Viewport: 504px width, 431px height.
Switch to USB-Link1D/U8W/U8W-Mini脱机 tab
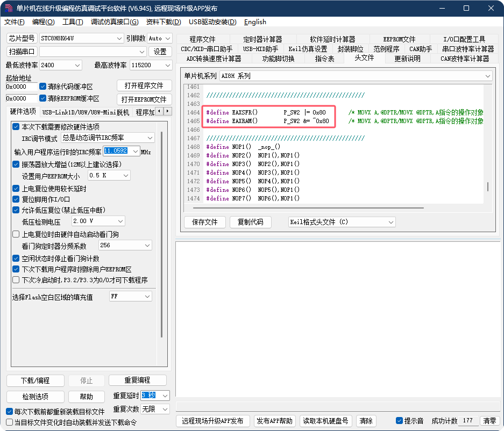pos(86,112)
